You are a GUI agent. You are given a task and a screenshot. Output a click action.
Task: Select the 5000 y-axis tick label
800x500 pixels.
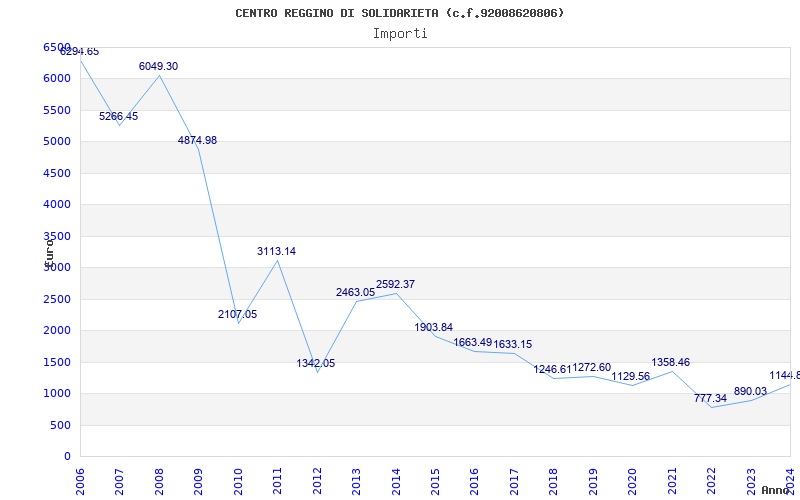click(57, 141)
